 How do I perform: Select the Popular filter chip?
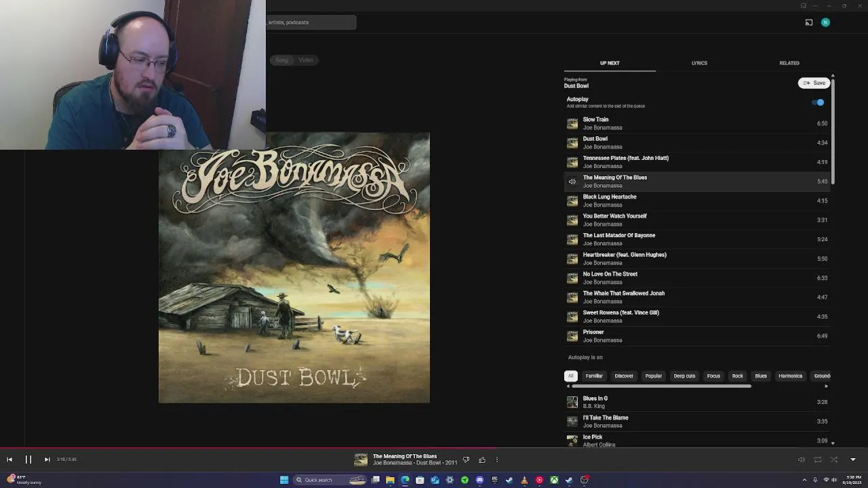654,375
